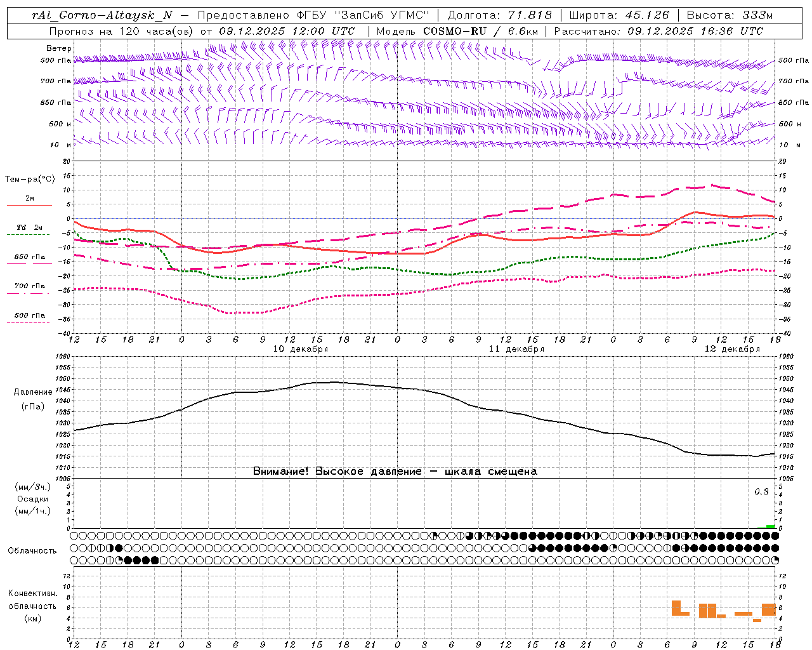Click the 'Тем-ра(°C)' axis label
The width and height of the screenshot is (812, 650).
point(30,180)
